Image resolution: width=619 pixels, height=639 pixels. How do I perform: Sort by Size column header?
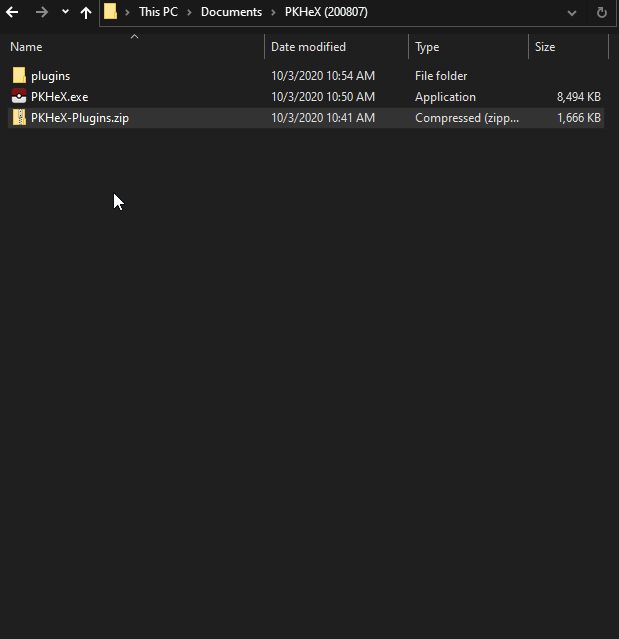click(545, 47)
